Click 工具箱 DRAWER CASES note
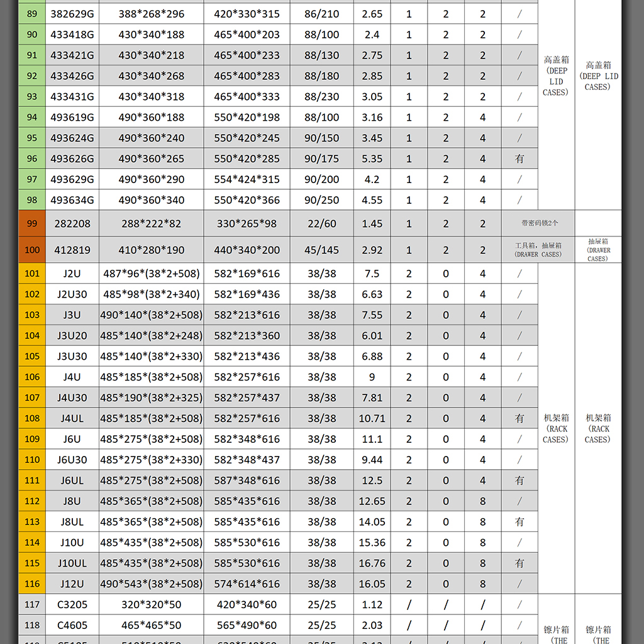 (538, 250)
